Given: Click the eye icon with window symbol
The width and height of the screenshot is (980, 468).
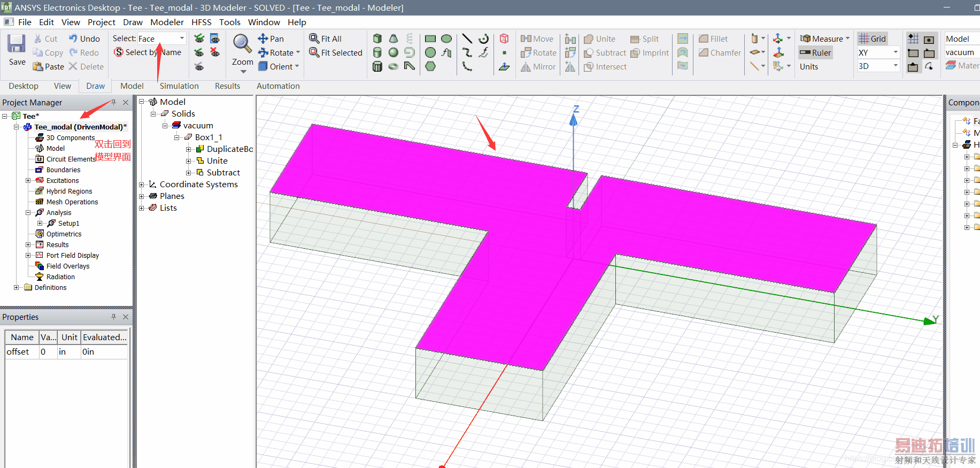Looking at the screenshot, I should [215, 39].
